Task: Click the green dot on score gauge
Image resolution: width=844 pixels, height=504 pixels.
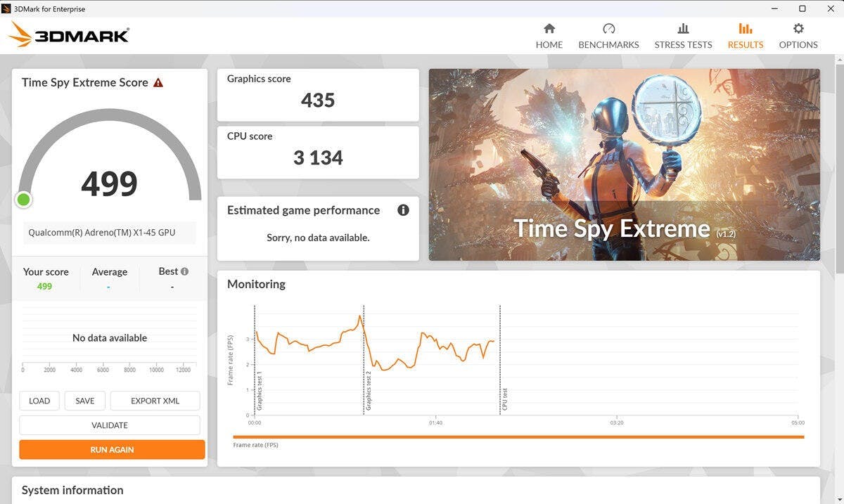Action: (23, 200)
